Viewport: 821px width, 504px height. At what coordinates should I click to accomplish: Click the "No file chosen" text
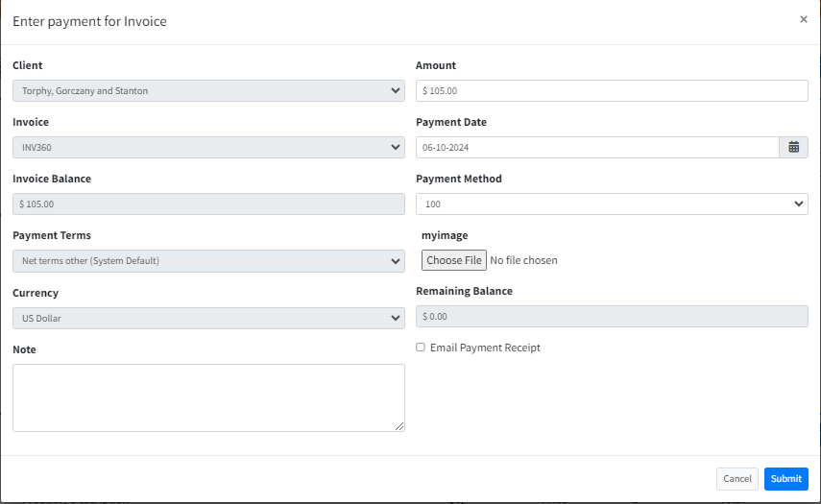[523, 260]
